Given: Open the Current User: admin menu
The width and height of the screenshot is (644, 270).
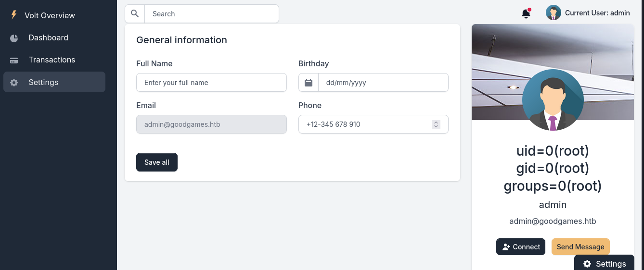Looking at the screenshot, I should point(588,13).
